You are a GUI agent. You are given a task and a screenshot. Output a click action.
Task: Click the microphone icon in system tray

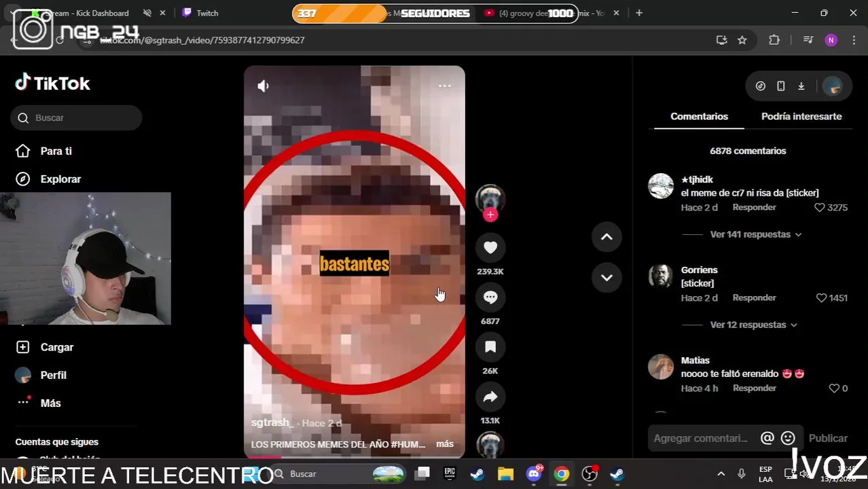coord(742,473)
